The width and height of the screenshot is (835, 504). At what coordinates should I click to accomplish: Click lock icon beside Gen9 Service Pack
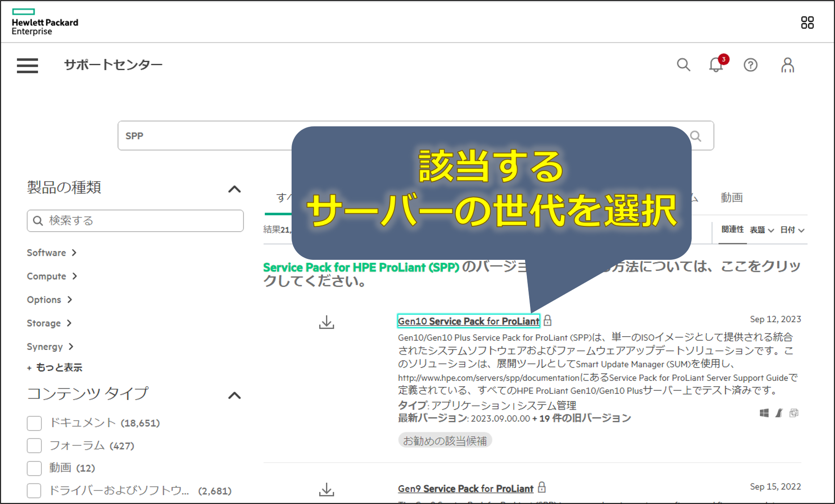542,487
